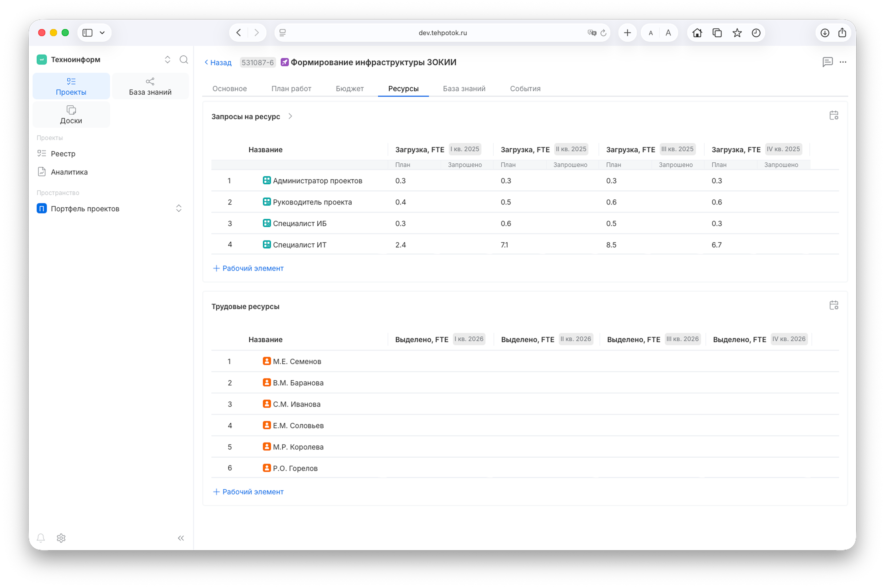The image size is (885, 588).
Task: Switch to the План работ tab
Action: (x=291, y=88)
